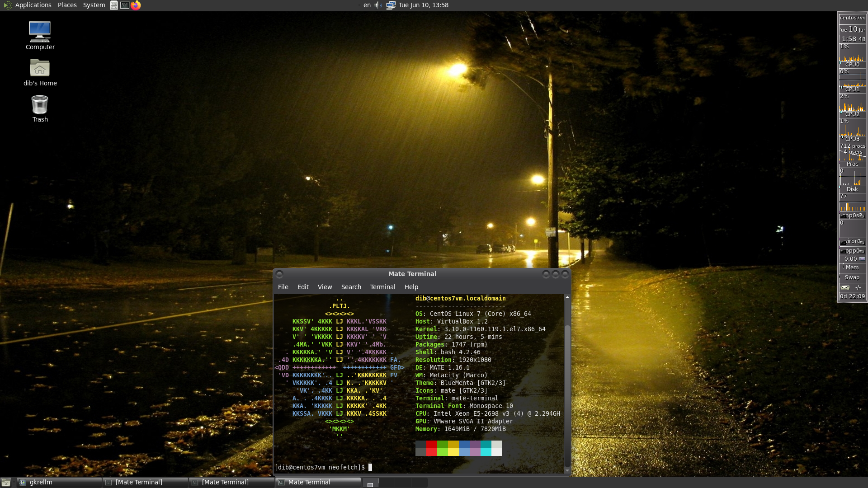Viewport: 868px width, 488px height.
Task: Click the terminal vertical scrollbar thumb
Action: click(567, 396)
